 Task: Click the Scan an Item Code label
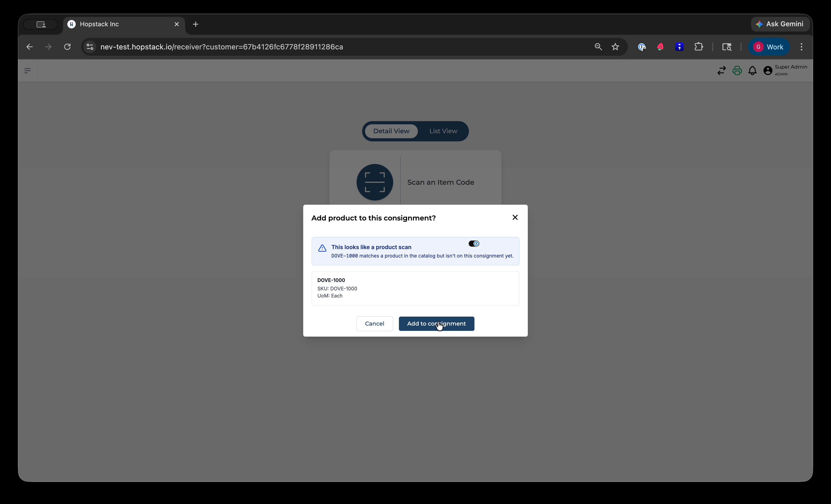pyautogui.click(x=441, y=182)
